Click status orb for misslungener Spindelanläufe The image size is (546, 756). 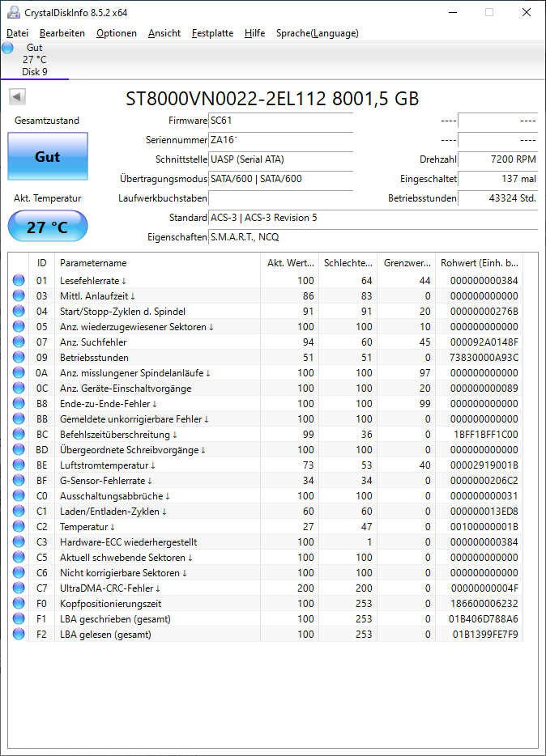19,372
